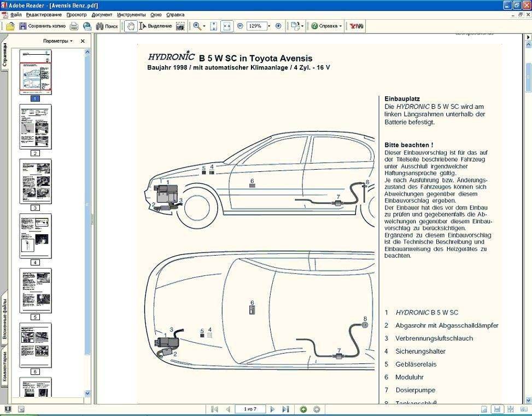Select the Hand tool
This screenshot has height=416, width=532.
pos(131,26)
